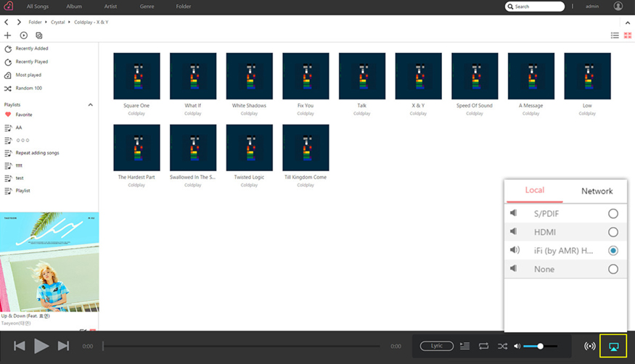Mute with the speaker volume icon
The height and width of the screenshot is (364, 635).
pos(517,346)
